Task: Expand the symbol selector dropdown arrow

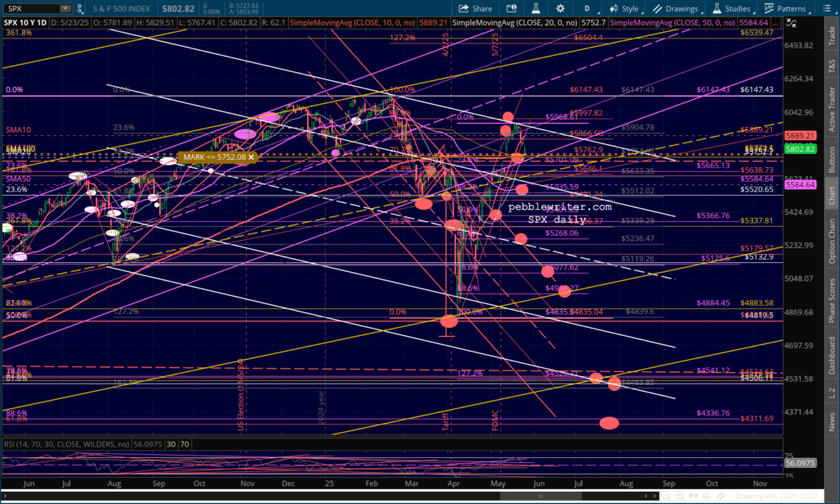Action: tap(64, 8)
